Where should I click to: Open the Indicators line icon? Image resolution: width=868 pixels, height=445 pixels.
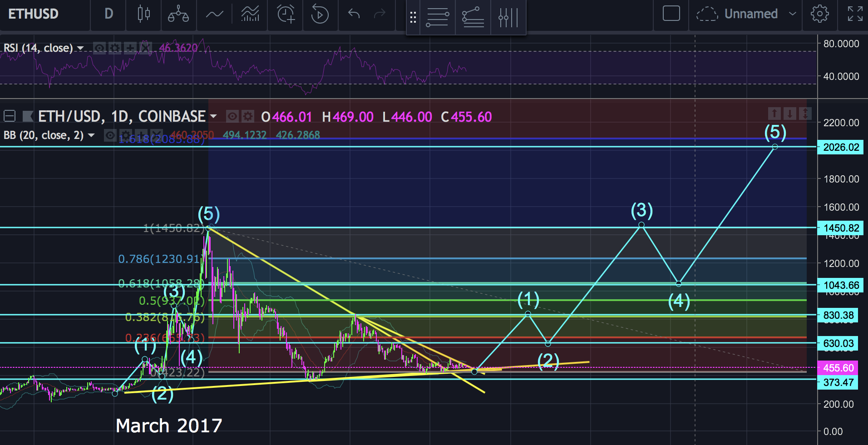click(214, 14)
